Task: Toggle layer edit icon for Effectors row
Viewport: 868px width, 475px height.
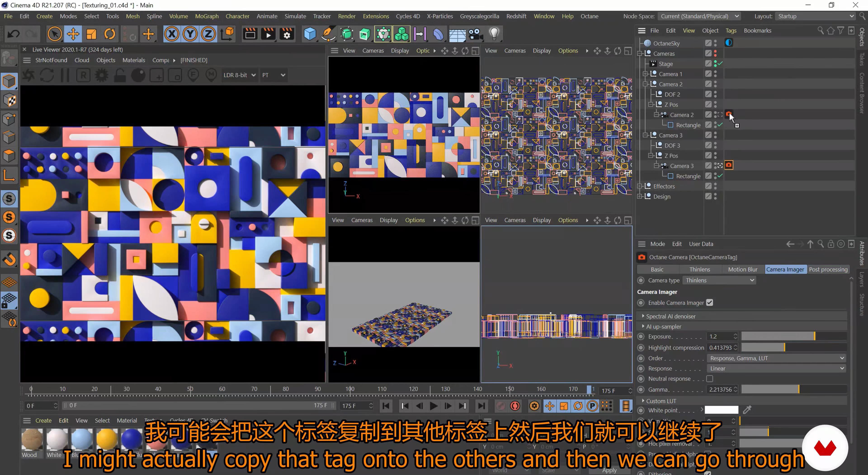Action: (708, 186)
